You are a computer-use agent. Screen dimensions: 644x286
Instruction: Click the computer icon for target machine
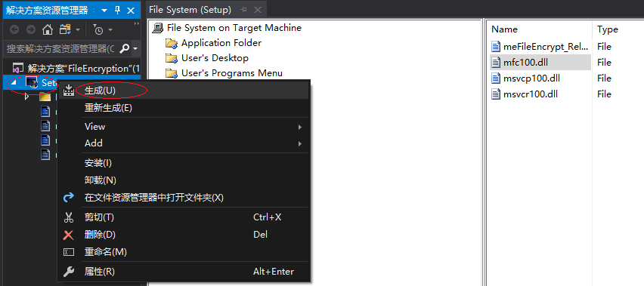pyautogui.click(x=157, y=28)
